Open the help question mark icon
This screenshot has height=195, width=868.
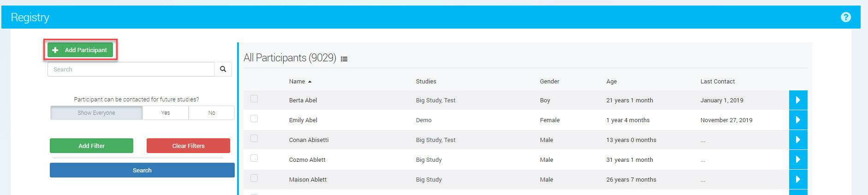tap(845, 17)
